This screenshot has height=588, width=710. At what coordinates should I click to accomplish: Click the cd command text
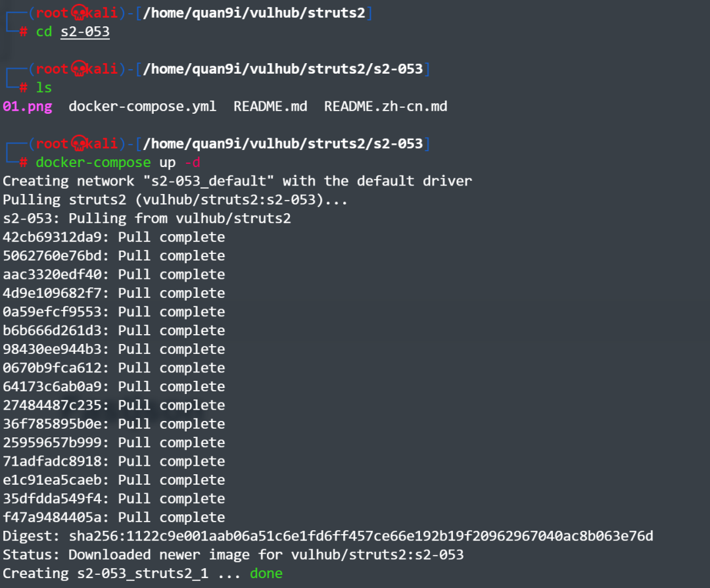44,32
